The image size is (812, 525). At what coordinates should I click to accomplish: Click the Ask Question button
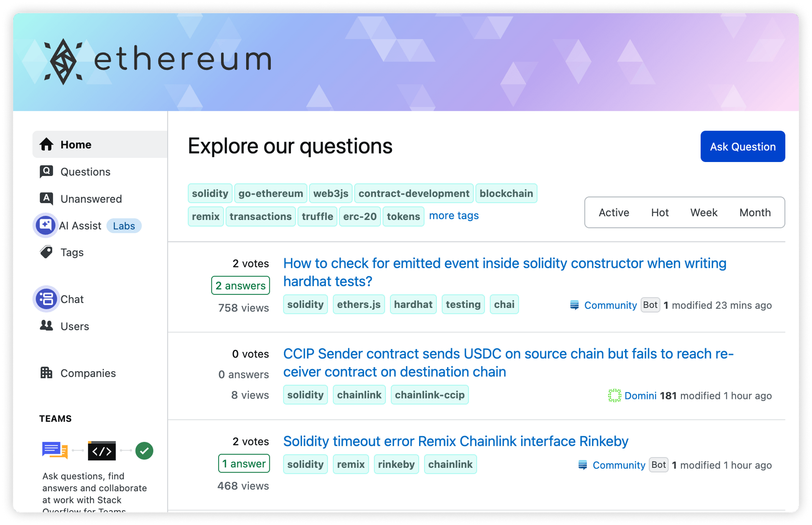tap(743, 146)
